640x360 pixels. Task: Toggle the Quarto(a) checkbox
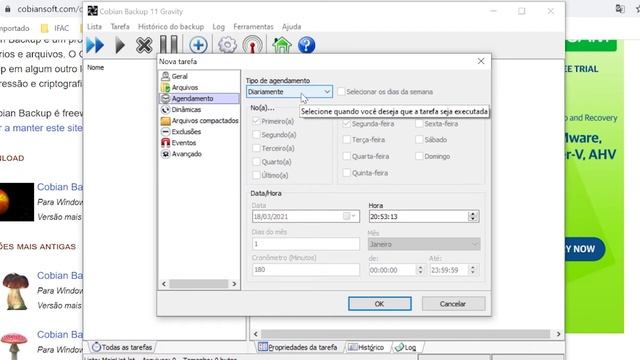pyautogui.click(x=256, y=162)
